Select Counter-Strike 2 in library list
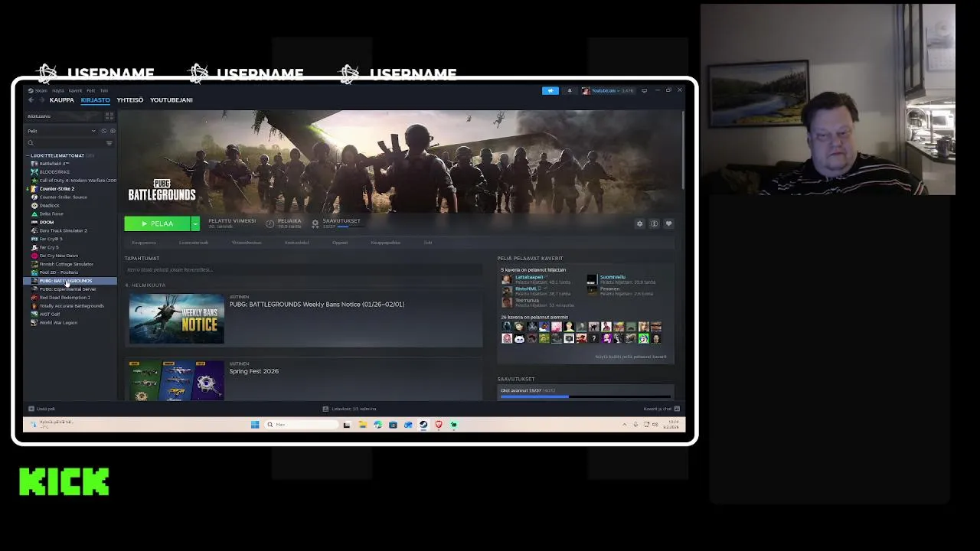 57,188
